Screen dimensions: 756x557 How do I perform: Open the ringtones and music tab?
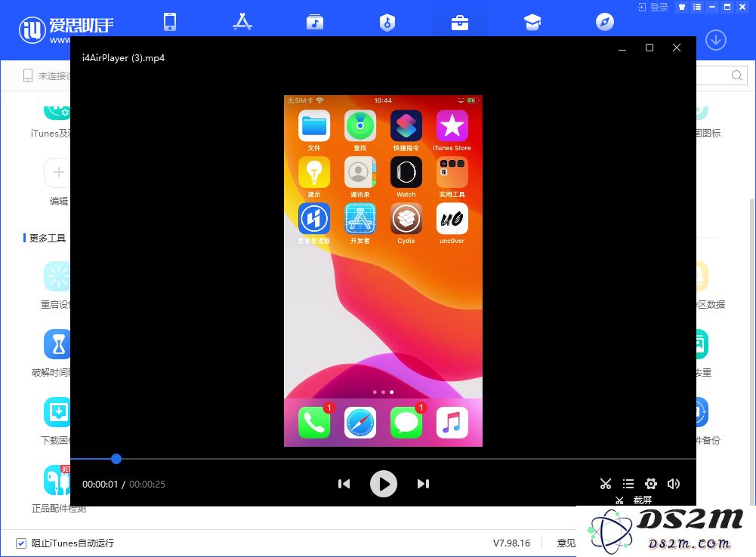point(315,22)
